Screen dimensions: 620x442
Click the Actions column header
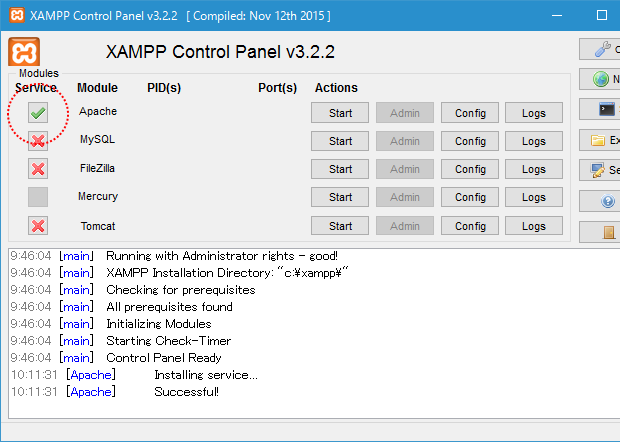point(336,88)
